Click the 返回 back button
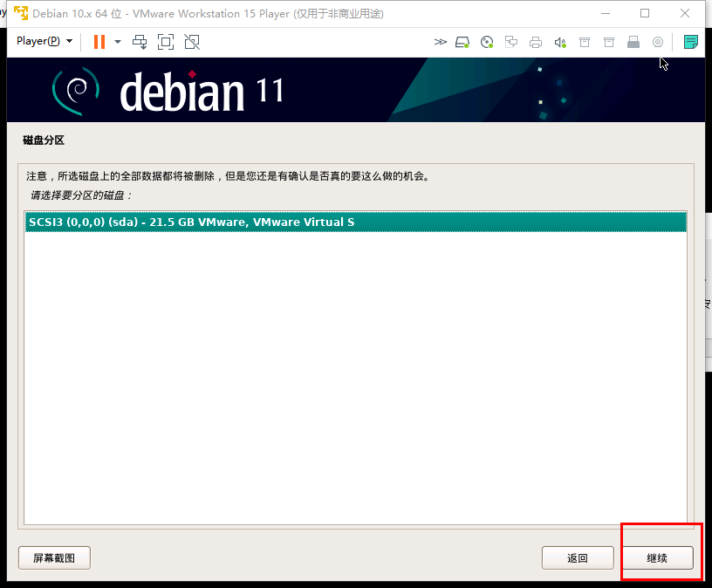Viewport: 712px width, 588px height. (578, 557)
